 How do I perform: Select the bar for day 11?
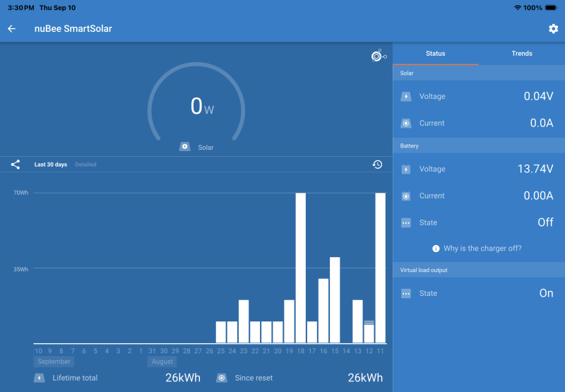380,268
